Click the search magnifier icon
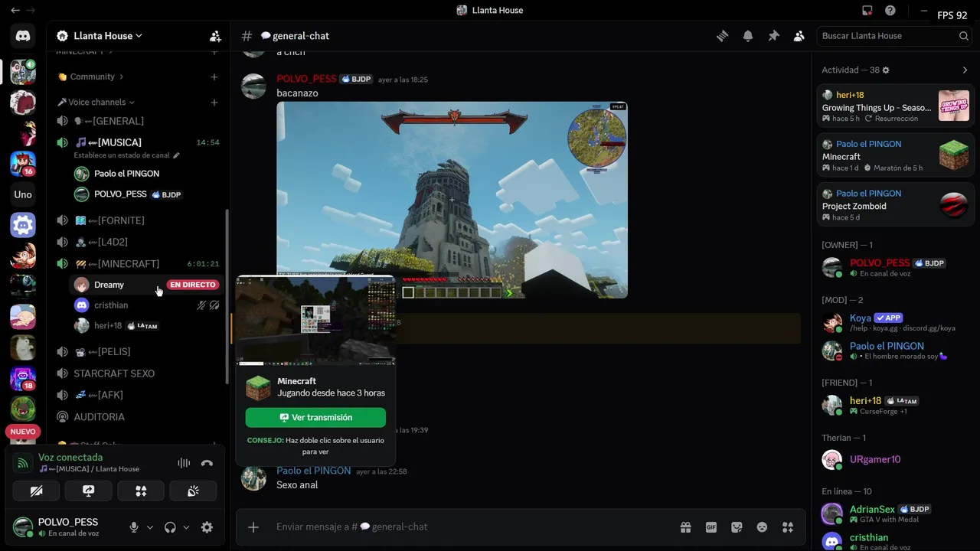This screenshot has width=980, height=551. tap(964, 36)
